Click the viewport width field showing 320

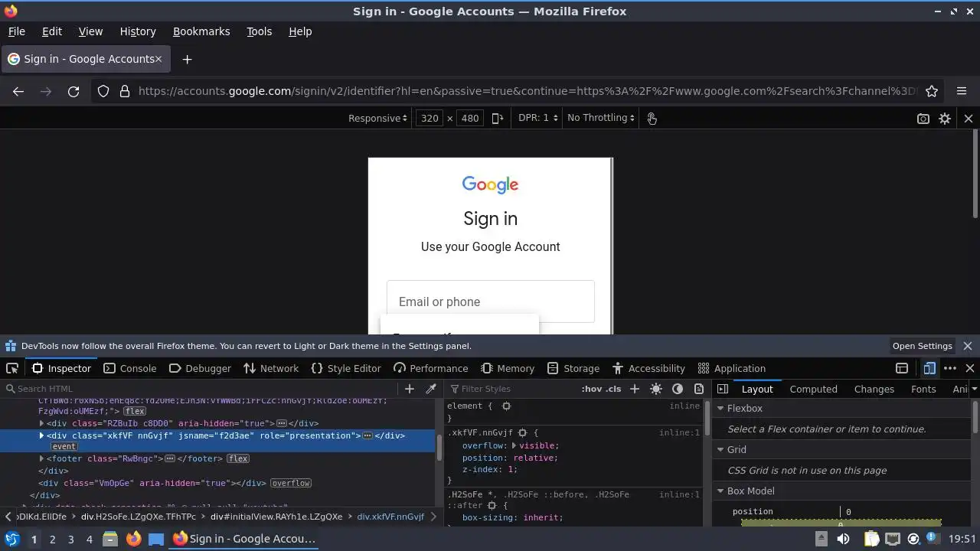[x=430, y=118]
